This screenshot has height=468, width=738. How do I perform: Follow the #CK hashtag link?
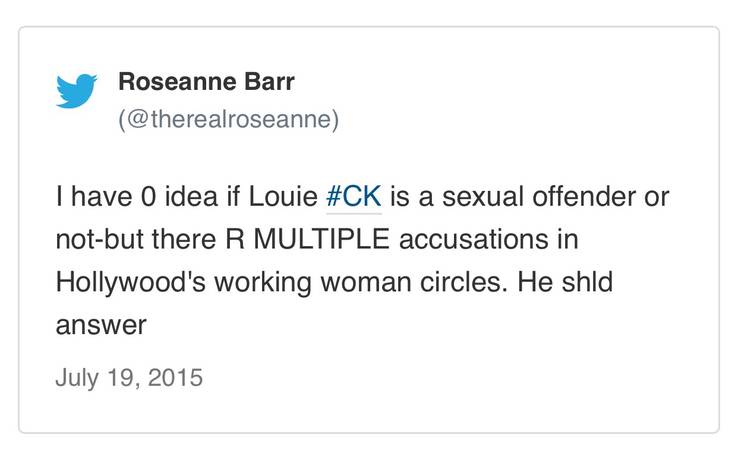click(353, 196)
